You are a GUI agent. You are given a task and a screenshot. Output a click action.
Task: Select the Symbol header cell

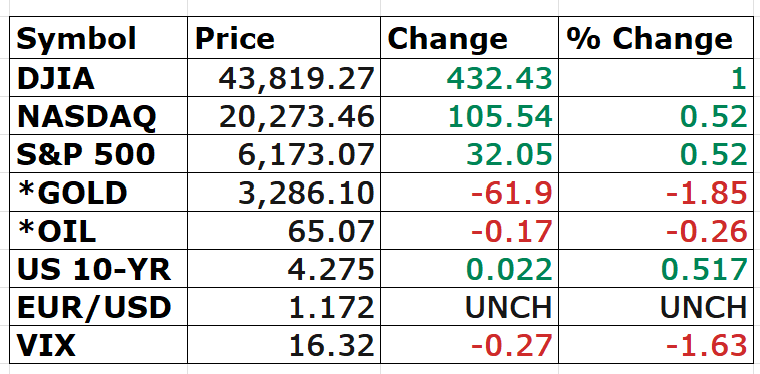(98, 37)
